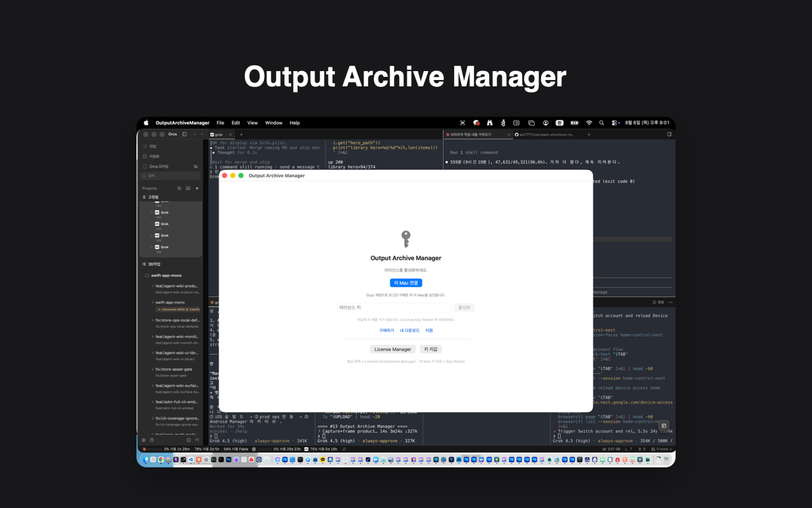Open the Apple menu
Screen dimensions: 812x508
(x=146, y=123)
